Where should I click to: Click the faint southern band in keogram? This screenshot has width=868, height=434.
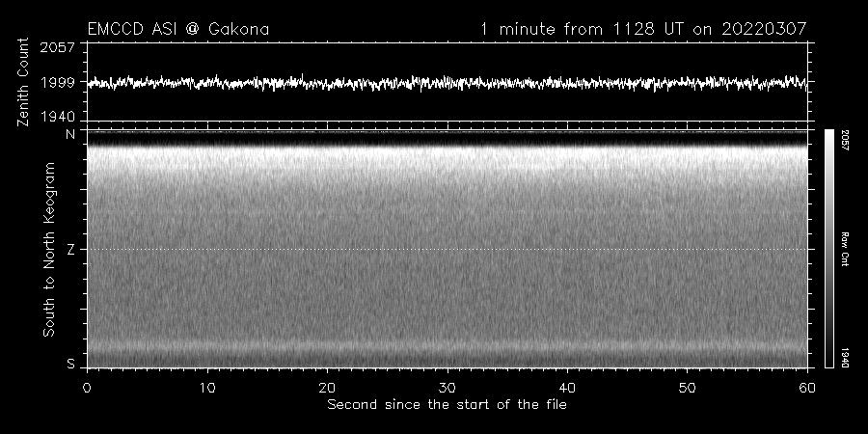tap(448, 346)
